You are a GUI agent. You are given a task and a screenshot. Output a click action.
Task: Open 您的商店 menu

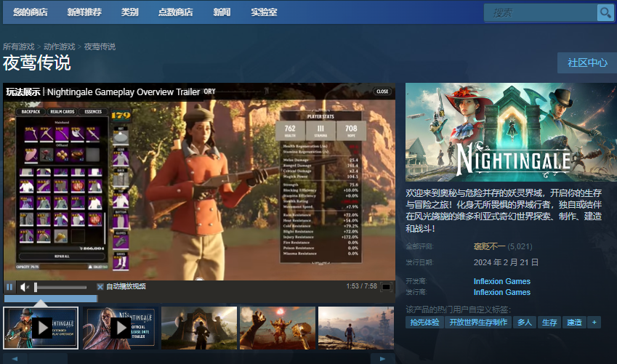(31, 12)
